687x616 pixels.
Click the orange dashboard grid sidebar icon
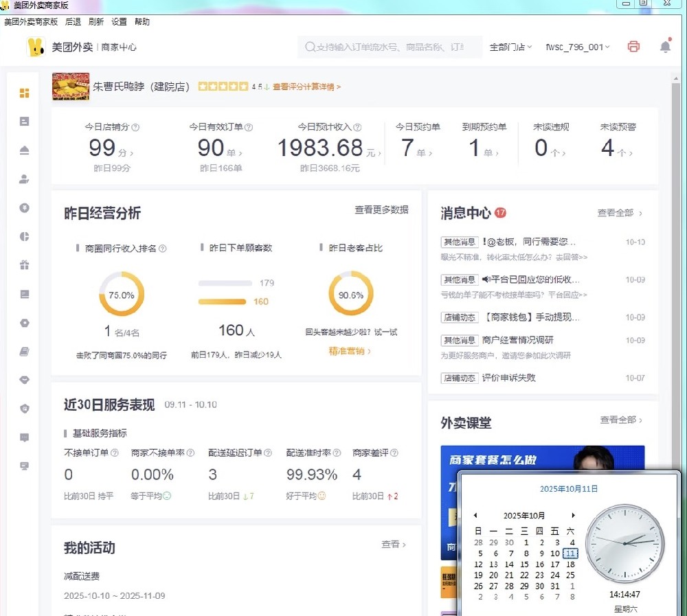pos(25,93)
